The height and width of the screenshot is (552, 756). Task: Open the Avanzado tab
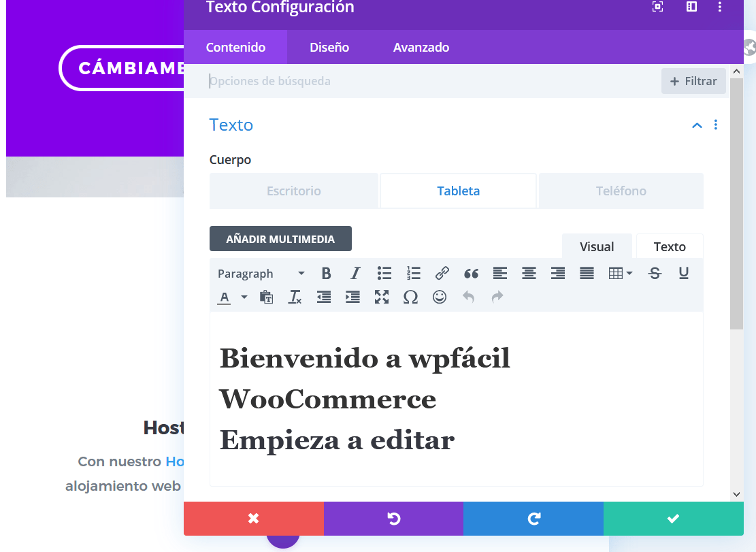[x=421, y=47]
